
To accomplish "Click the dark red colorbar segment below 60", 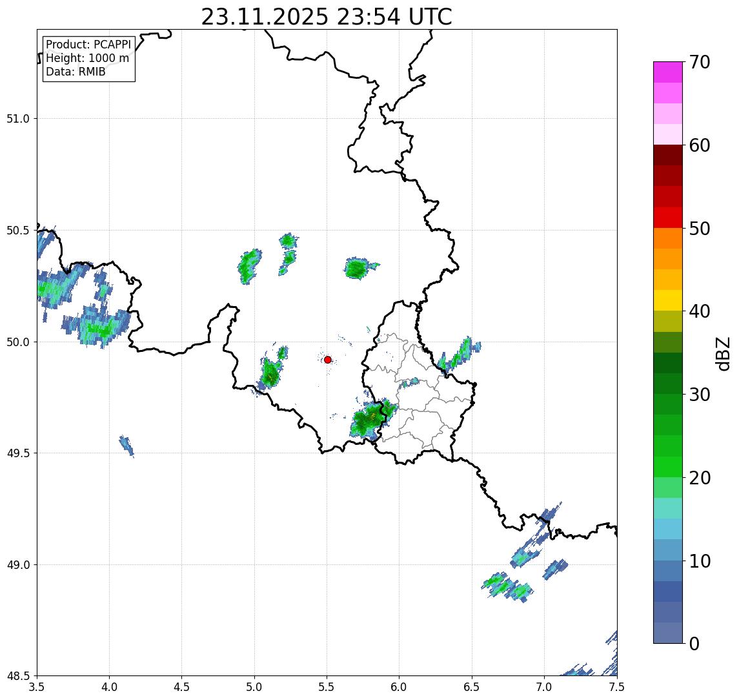I will 668,155.
